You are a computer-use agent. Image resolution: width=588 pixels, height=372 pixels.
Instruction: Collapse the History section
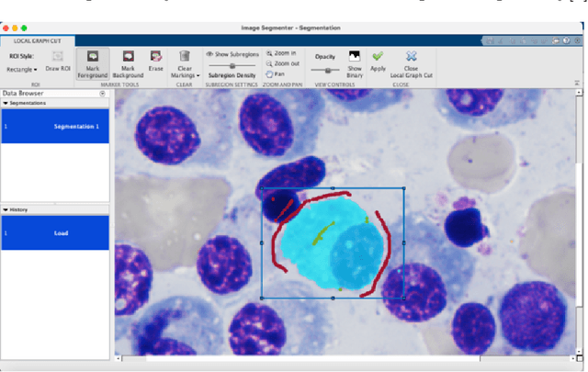coord(6,209)
